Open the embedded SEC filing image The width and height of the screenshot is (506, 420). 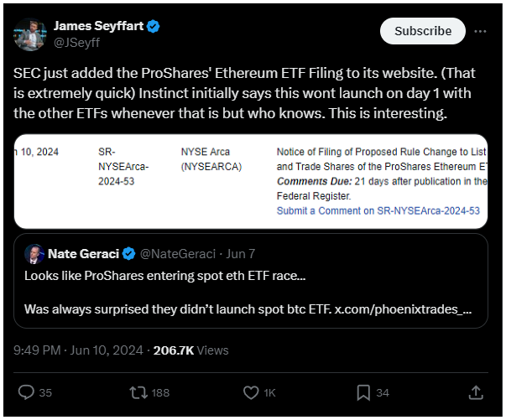pyautogui.click(x=251, y=181)
